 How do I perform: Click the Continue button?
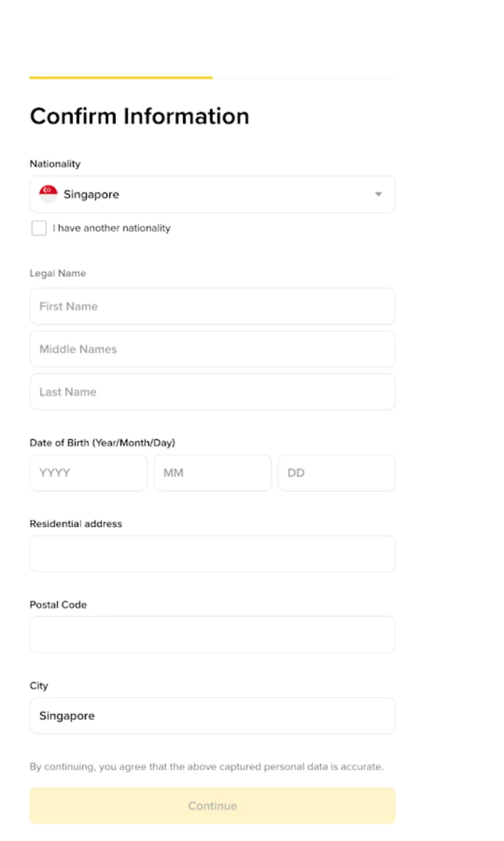click(212, 806)
